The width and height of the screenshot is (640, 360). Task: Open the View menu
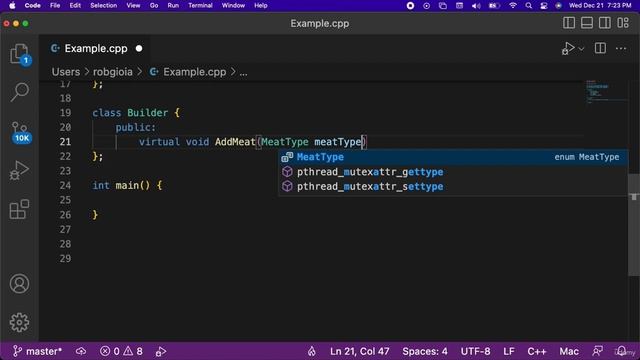[x=133, y=5]
